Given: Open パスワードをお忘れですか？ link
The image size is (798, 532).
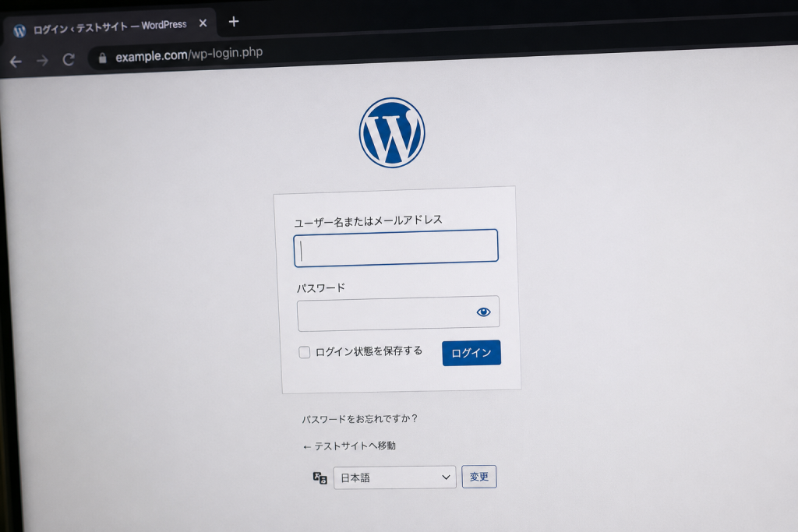Looking at the screenshot, I should click(x=359, y=419).
